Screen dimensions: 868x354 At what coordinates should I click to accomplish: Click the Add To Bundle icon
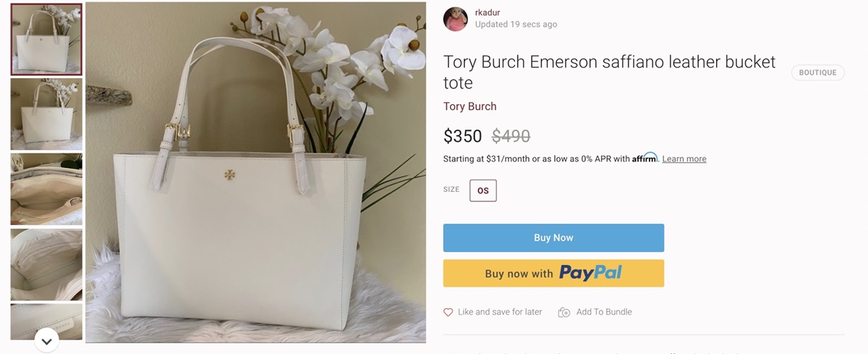(x=564, y=312)
